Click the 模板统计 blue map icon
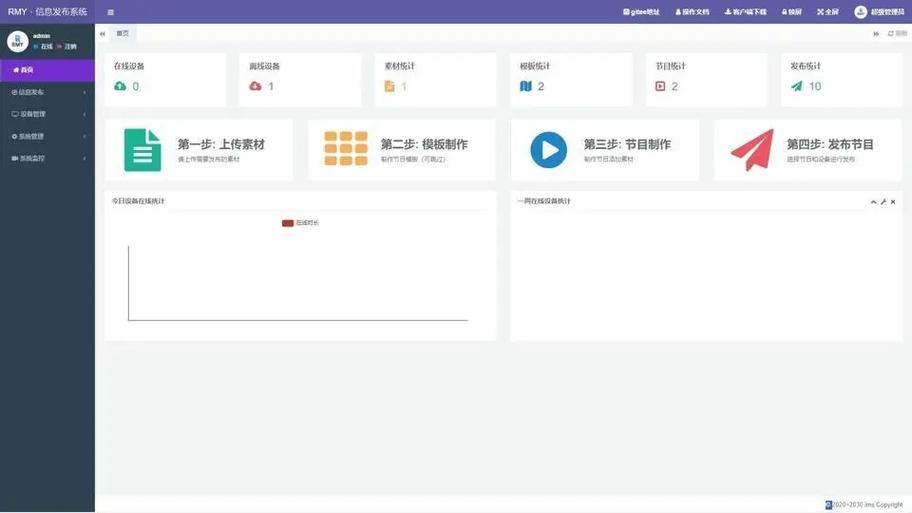The width and height of the screenshot is (912, 513). pyautogui.click(x=526, y=87)
